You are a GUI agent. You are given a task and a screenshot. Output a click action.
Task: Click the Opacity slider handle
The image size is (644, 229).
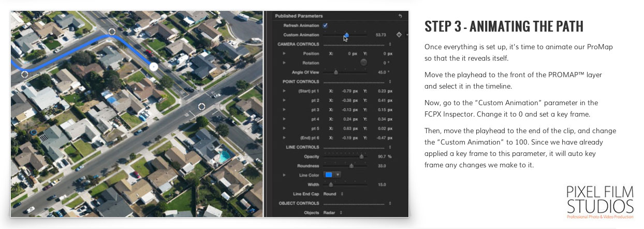tap(361, 156)
